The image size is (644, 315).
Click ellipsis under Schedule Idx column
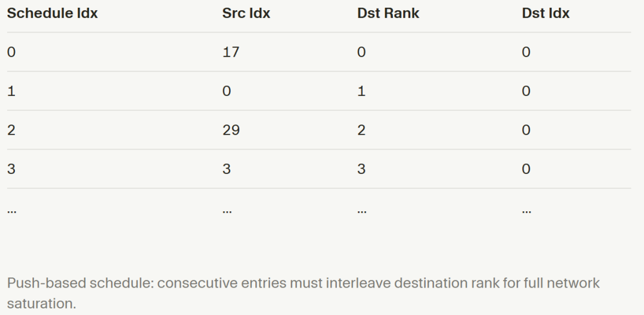tap(11, 211)
